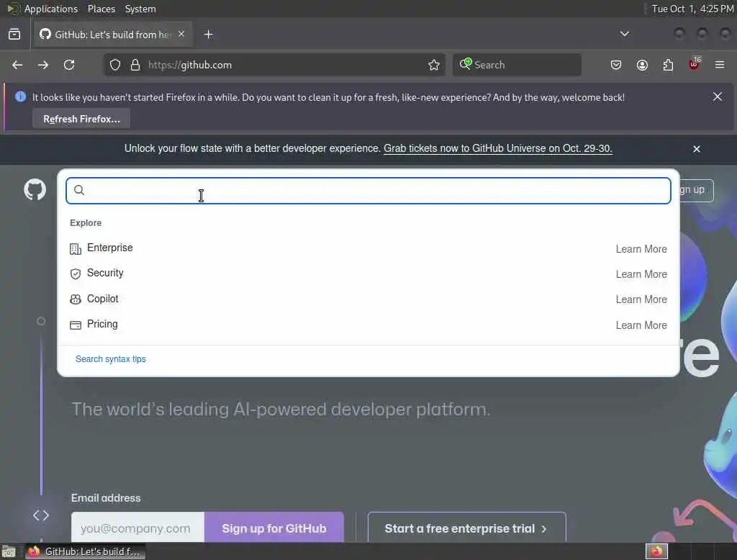The width and height of the screenshot is (737, 560).
Task: Click Start a free enterprise trial
Action: pyautogui.click(x=466, y=528)
